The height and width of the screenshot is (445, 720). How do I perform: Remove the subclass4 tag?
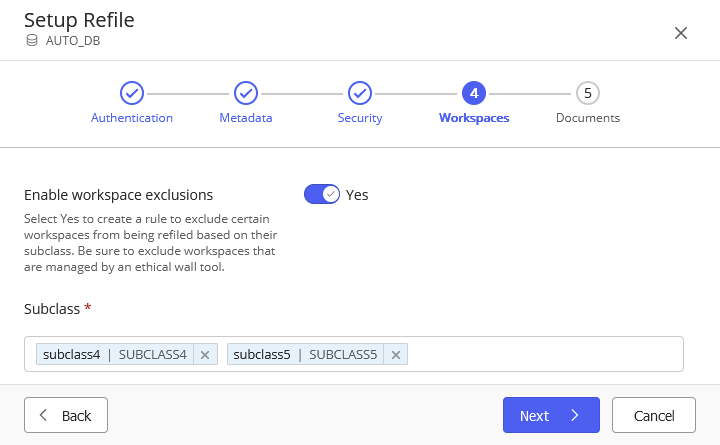(205, 355)
